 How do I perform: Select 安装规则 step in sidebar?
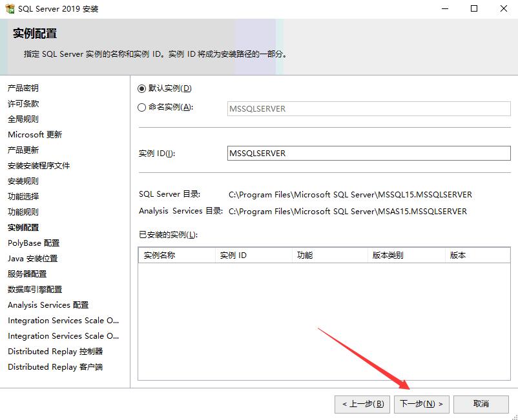[23, 181]
